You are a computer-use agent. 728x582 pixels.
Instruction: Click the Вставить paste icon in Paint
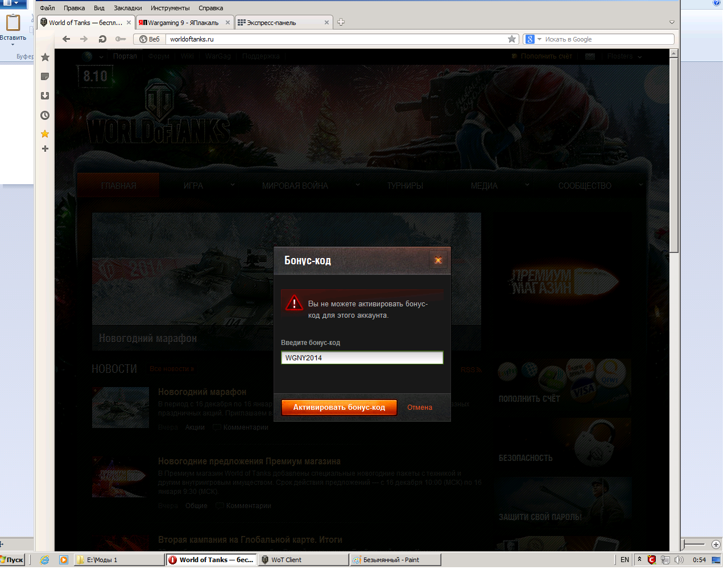[x=13, y=24]
